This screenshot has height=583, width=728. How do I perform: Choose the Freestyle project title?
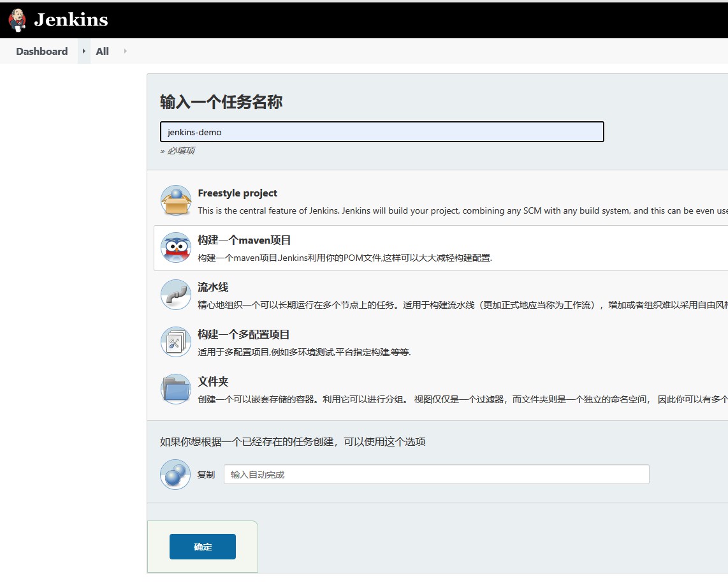237,193
